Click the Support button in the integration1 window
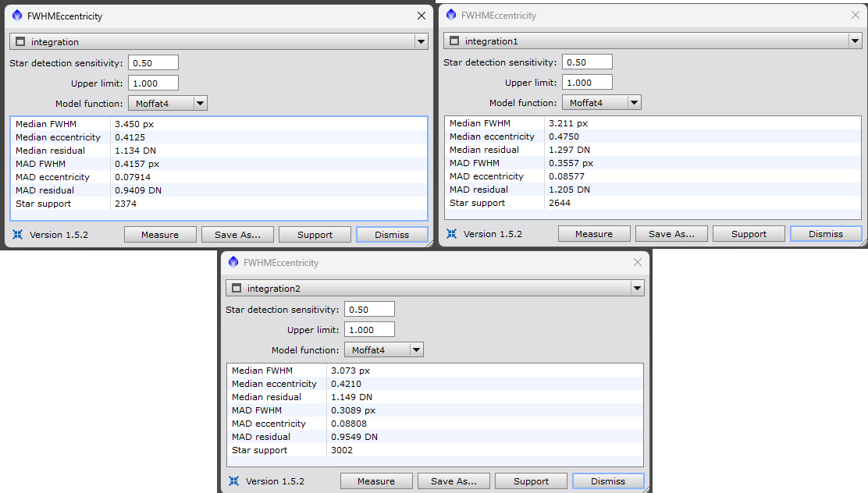The image size is (868, 493). coord(749,234)
